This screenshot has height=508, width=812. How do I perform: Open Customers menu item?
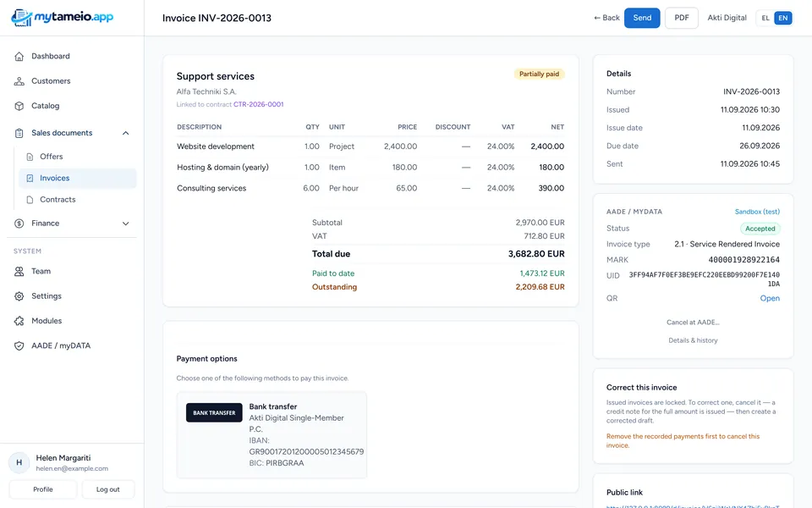click(x=72, y=81)
